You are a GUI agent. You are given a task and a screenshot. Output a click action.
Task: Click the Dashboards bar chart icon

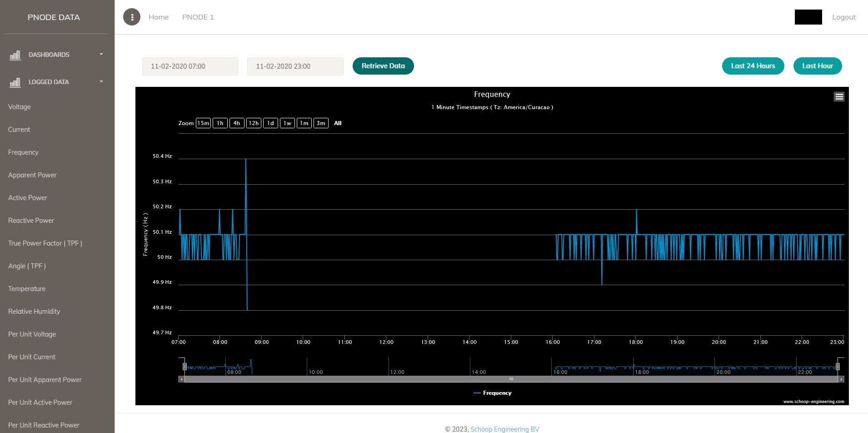click(x=15, y=55)
